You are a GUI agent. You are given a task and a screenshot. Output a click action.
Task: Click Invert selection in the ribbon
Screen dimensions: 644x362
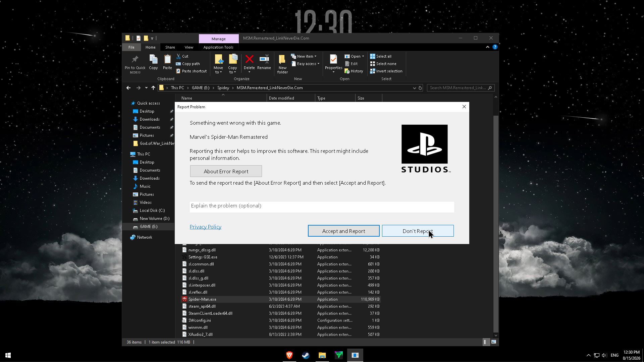[x=386, y=71]
